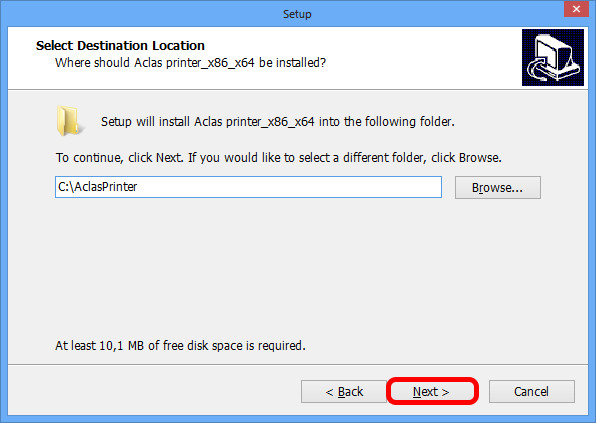Click the separator line above the navigation buttons
596x423 pixels.
pyautogui.click(x=298, y=364)
